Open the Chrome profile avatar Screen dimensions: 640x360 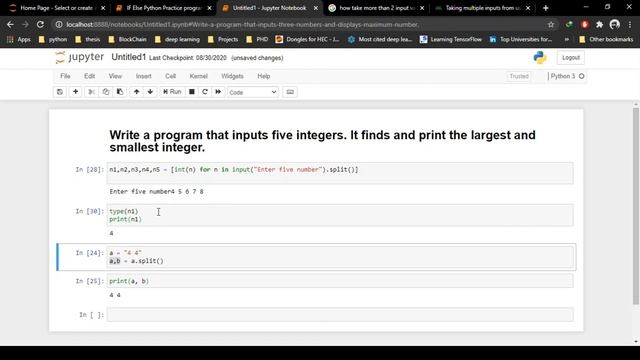point(615,24)
